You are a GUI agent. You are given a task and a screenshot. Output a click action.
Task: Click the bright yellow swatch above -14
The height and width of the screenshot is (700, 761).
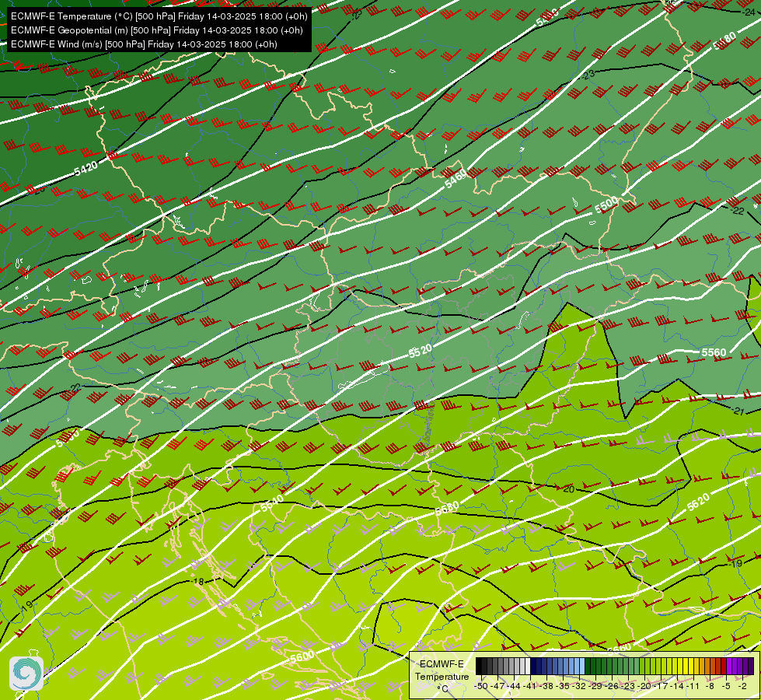tap(680, 666)
